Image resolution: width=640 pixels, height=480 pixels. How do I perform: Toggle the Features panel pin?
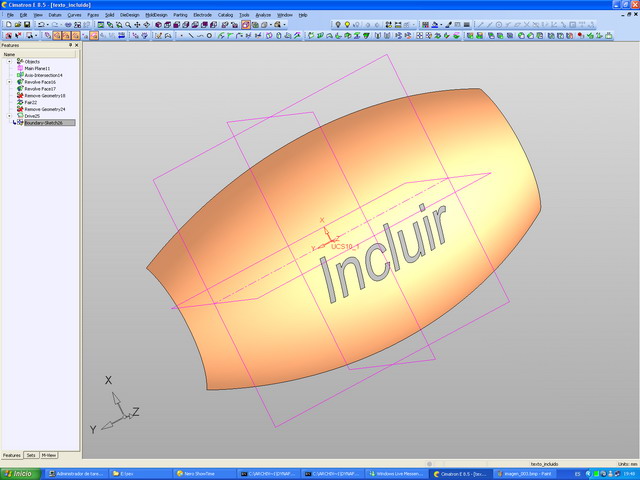click(70, 45)
